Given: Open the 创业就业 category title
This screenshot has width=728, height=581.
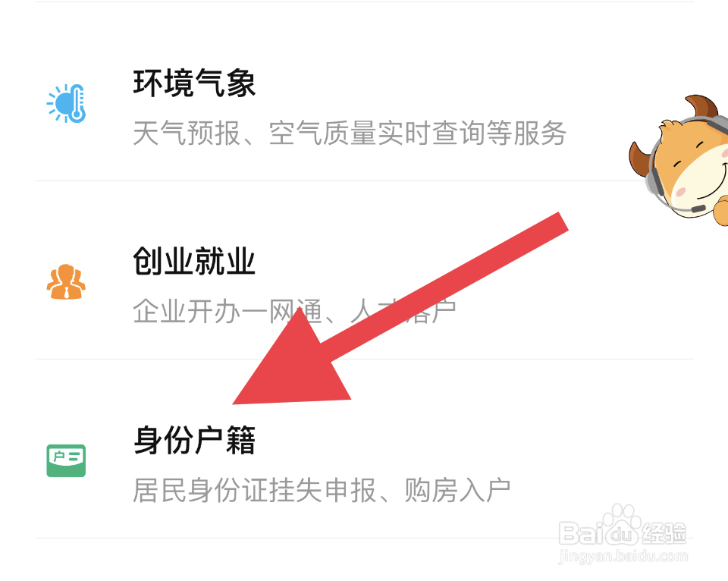Looking at the screenshot, I should (x=194, y=261).
